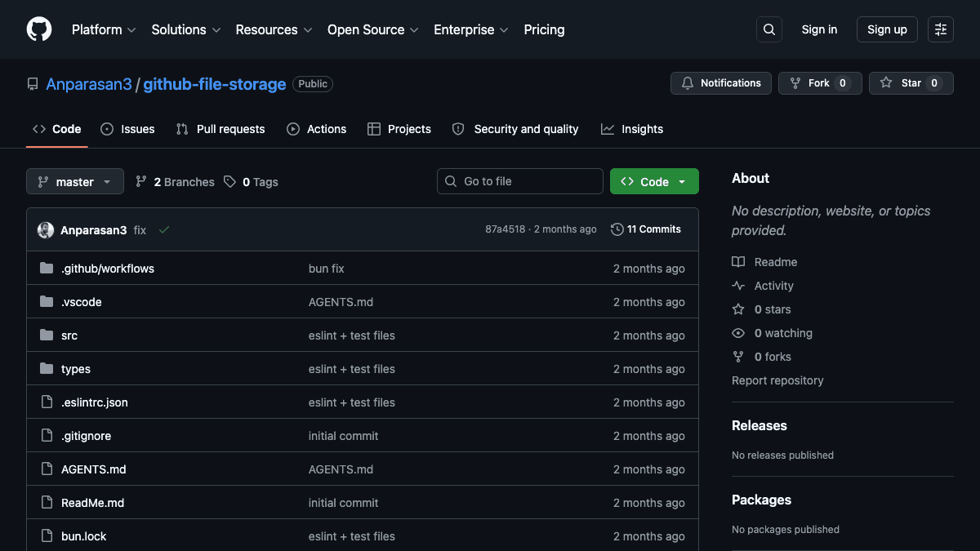
Task: Switch to the Code tab
Action: click(x=57, y=129)
